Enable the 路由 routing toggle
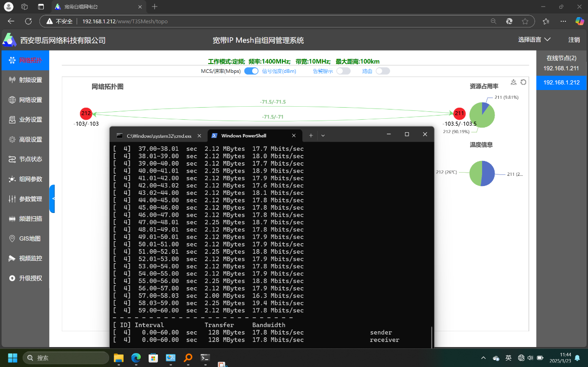The image size is (588, 367). pos(383,71)
